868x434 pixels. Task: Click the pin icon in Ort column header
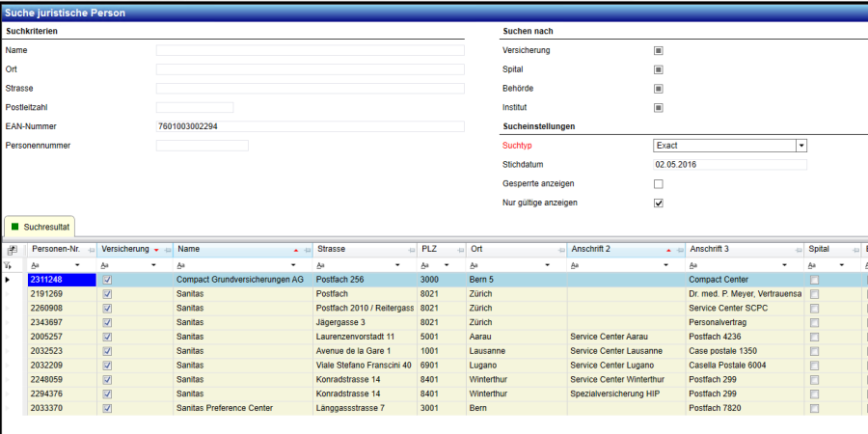pyautogui.click(x=561, y=249)
